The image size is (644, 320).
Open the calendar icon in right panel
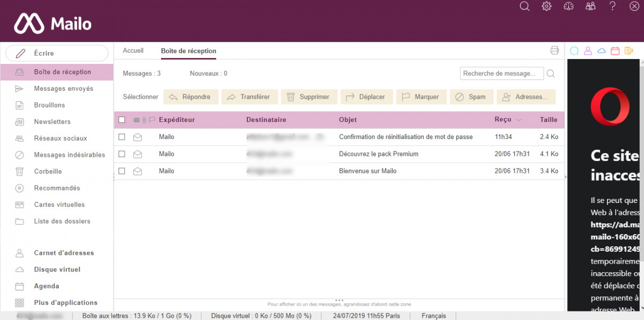click(615, 51)
